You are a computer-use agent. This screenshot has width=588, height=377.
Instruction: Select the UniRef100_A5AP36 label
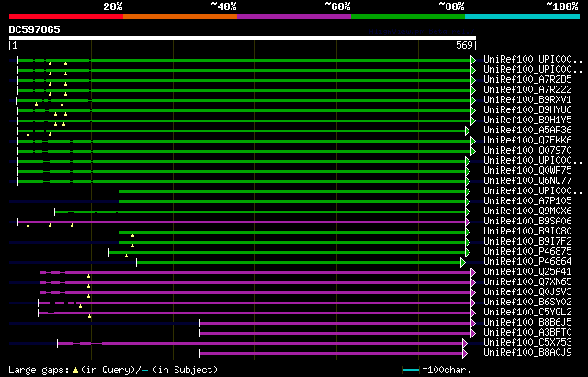coord(527,131)
